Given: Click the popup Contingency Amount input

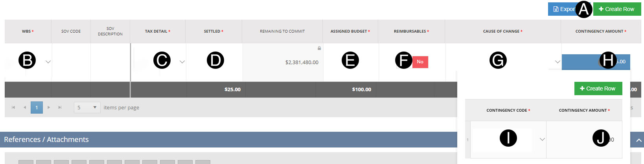Looking at the screenshot, I should [x=584, y=140].
